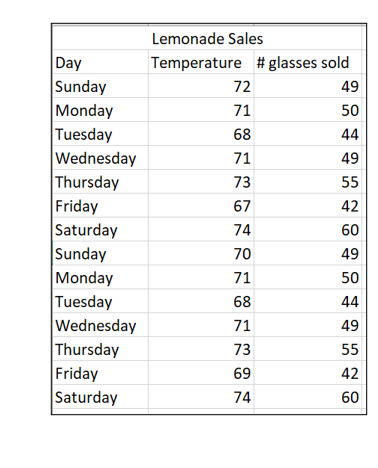The image size is (378, 468).
Task: Select the Temperature header cell
Action: [201, 62]
